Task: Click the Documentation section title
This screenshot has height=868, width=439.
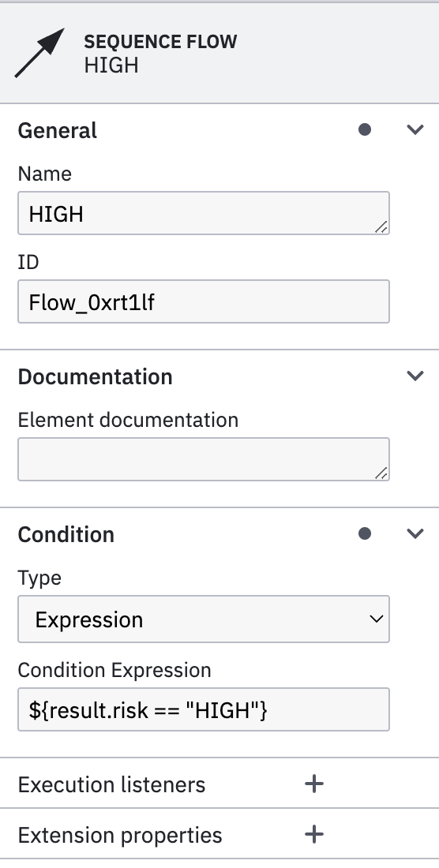Action: point(96,376)
